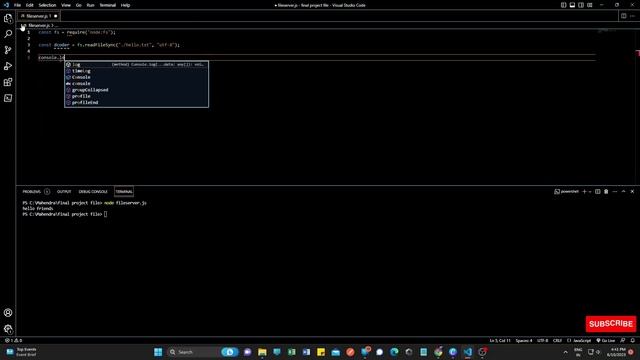Screen dimensions: 640x360
Task: Kill terminal with trash icon
Action: [606, 191]
